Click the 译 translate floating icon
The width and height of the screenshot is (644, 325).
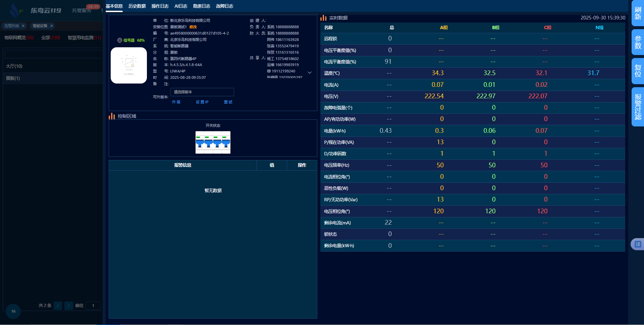click(638, 244)
